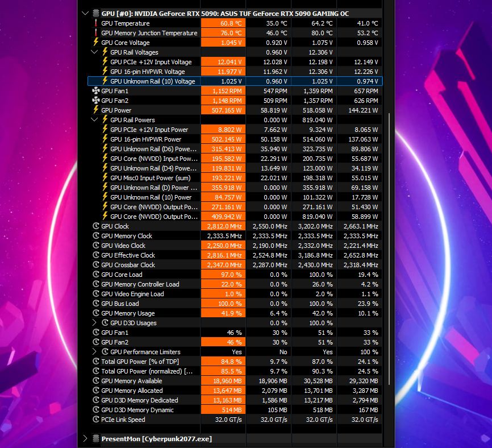The width and height of the screenshot is (492, 448).
Task: Click the vertical scrollbar of the sensor list
Action: 389,248
